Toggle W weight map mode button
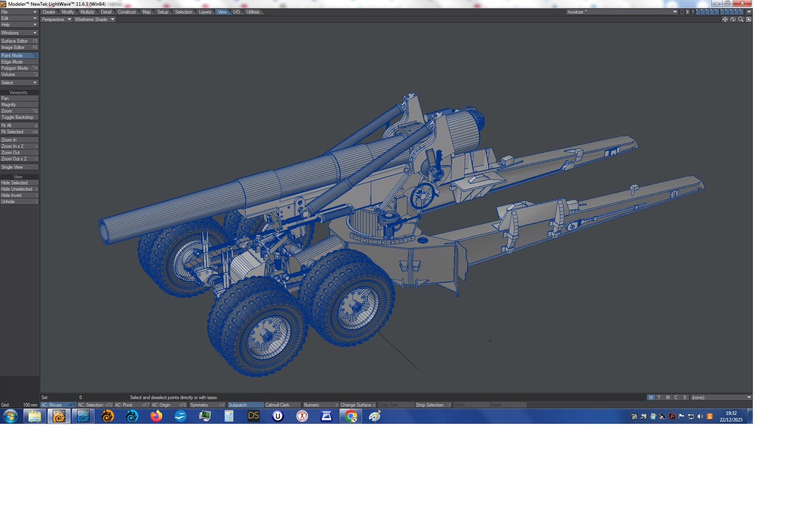 coord(651,397)
